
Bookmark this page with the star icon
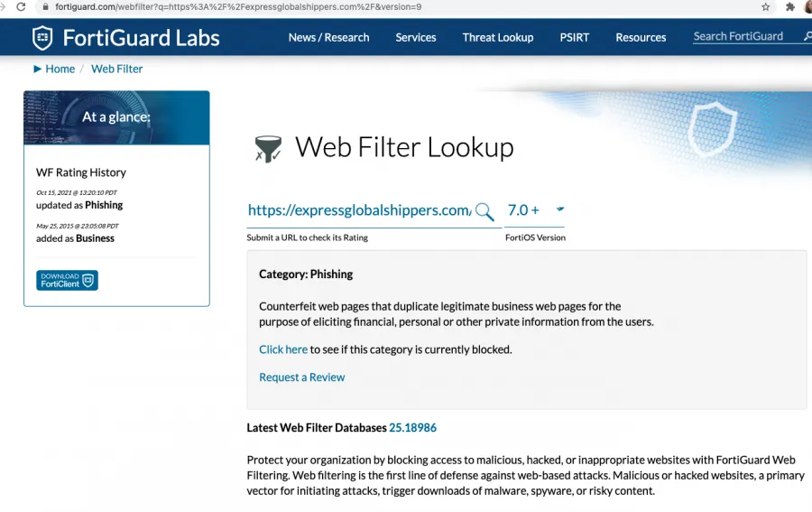pos(765,6)
